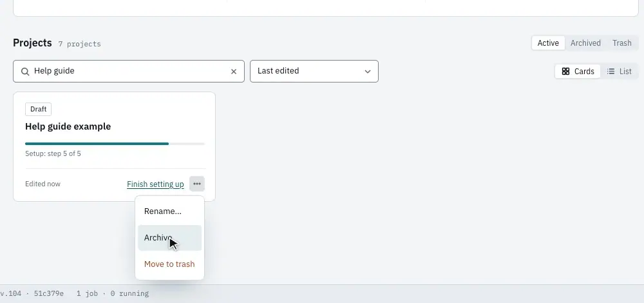Switch to Trash projects tab

pos(622,43)
